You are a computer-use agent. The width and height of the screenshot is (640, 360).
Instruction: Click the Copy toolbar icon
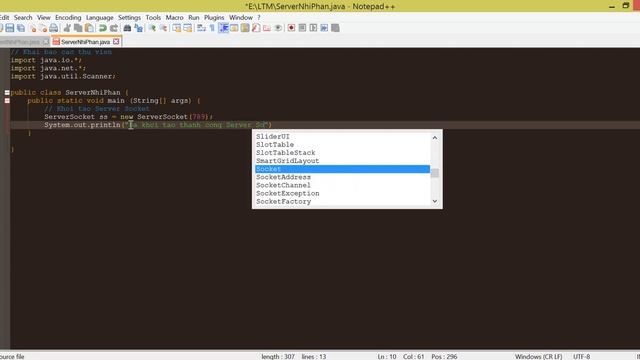pyautogui.click(x=78, y=28)
